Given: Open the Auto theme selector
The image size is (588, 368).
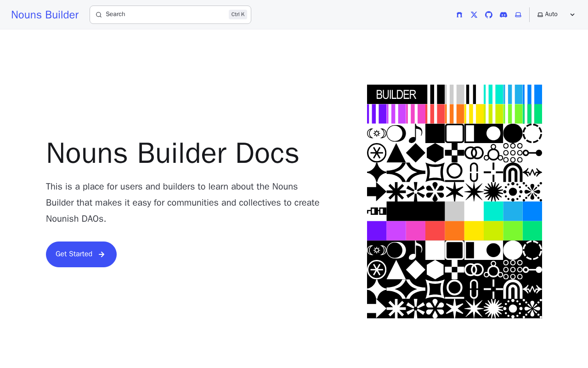Looking at the screenshot, I should tap(556, 15).
